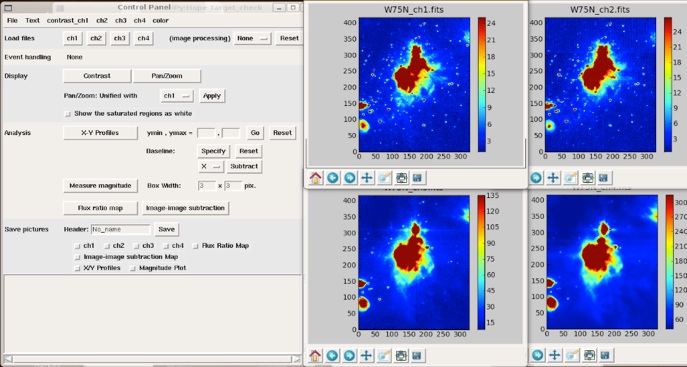Screen dimensions: 687x367
Task: Select Pan tool in bottom-right ch4 plot toolbar
Action: (x=555, y=355)
